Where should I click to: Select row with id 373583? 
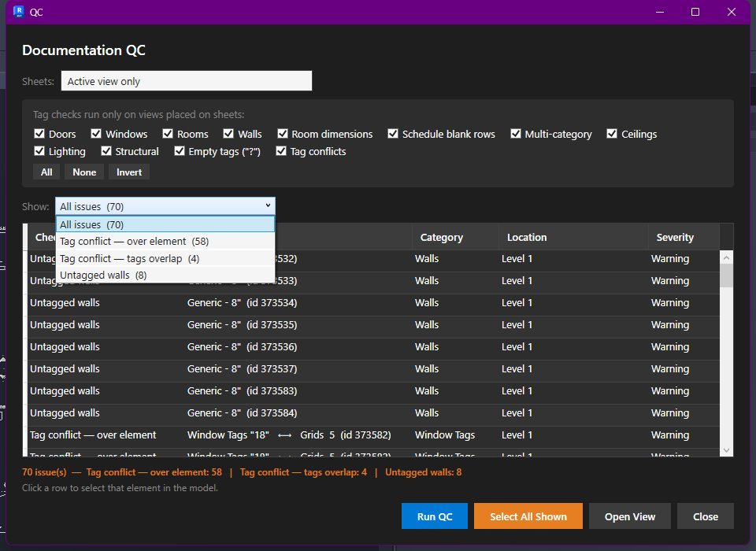pyautogui.click(x=373, y=391)
